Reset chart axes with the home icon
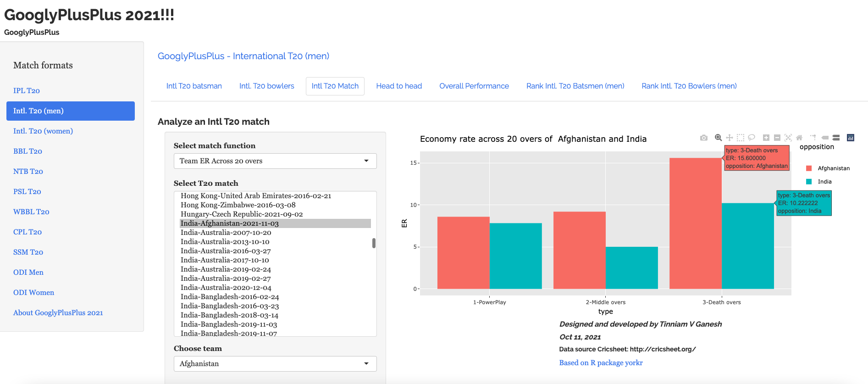Viewport: 868px width, 384px height. 799,138
